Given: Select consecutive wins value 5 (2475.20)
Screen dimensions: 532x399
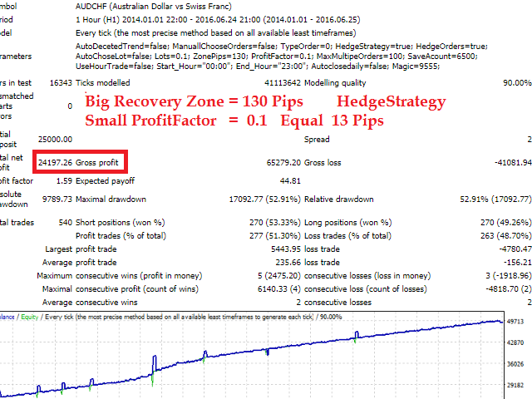Looking at the screenshot, I should (279, 276).
